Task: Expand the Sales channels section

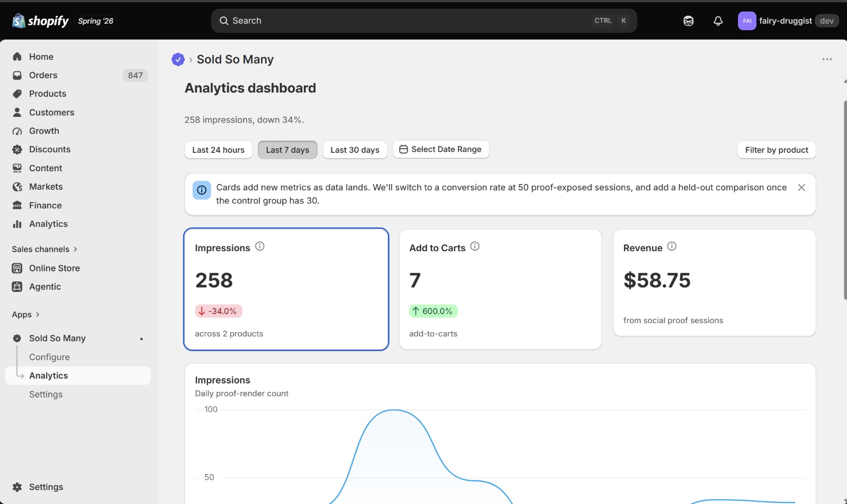Action: (45, 249)
